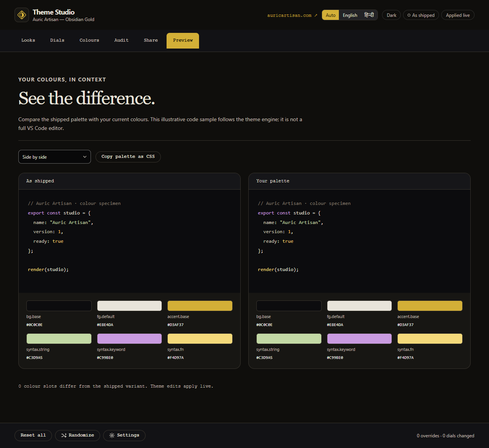The image size is (489, 448).
Task: Switch to the Dials tab
Action: pyautogui.click(x=57, y=41)
